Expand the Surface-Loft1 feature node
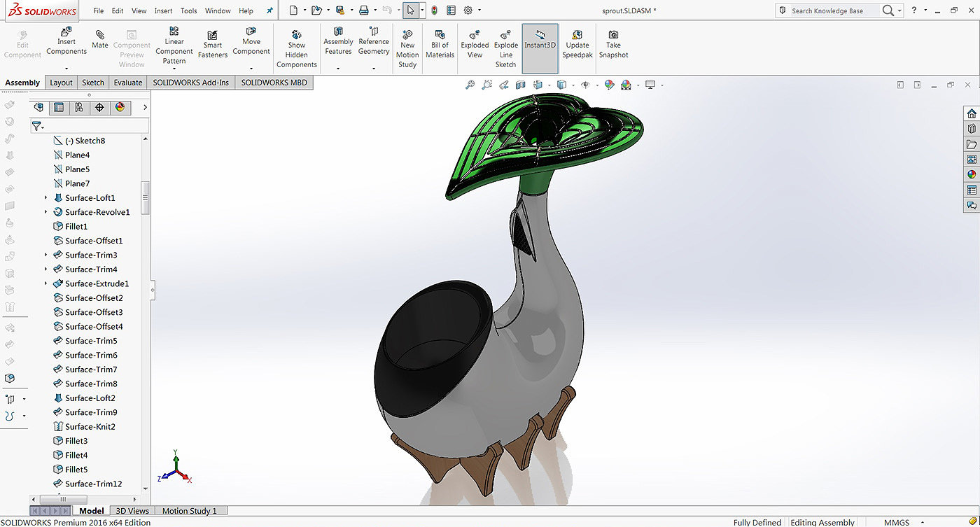This screenshot has height=527, width=980. pos(46,198)
